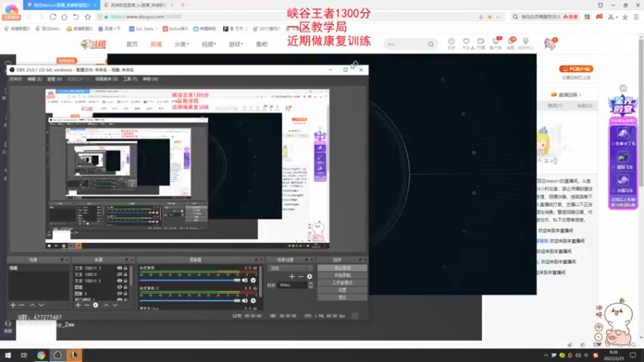
Task: Remove scene transition with minus icon
Action: point(300,277)
